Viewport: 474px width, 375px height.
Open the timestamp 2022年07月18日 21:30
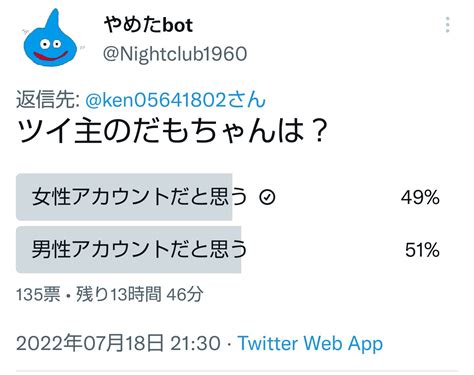118,343
